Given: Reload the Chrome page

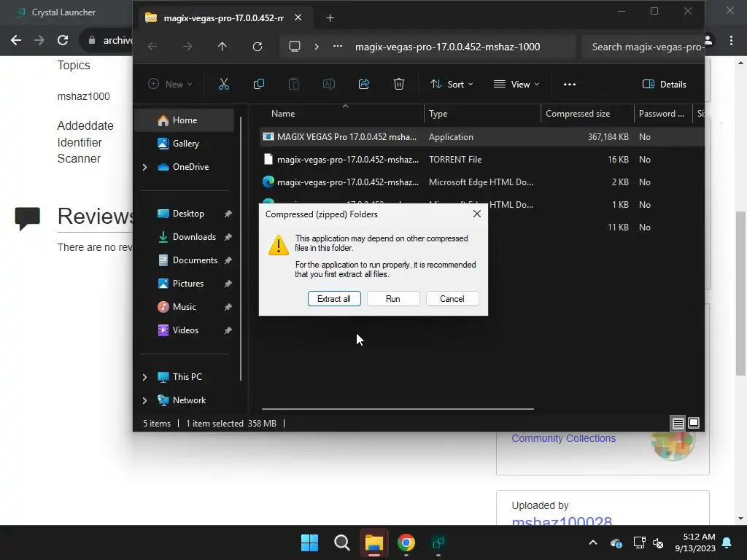Looking at the screenshot, I should point(63,41).
